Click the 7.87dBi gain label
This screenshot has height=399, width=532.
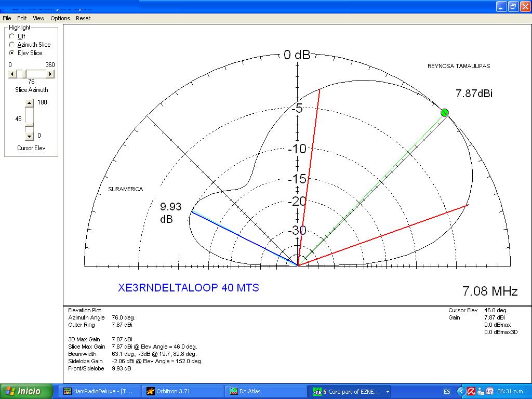tap(474, 94)
